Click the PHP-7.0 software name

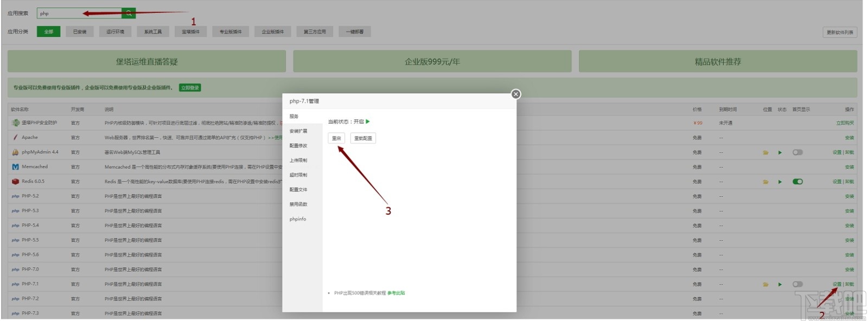point(30,269)
